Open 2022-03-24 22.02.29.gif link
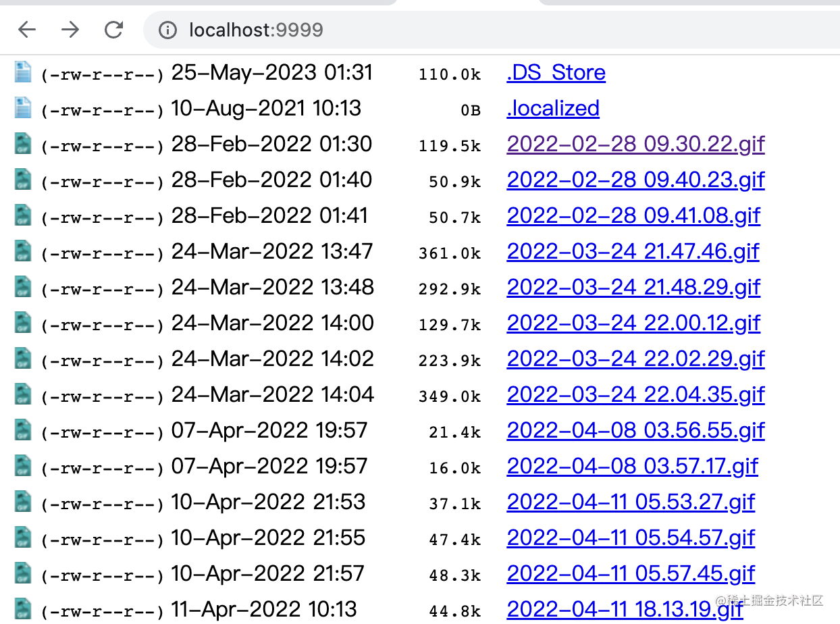The width and height of the screenshot is (840, 624). [x=635, y=359]
